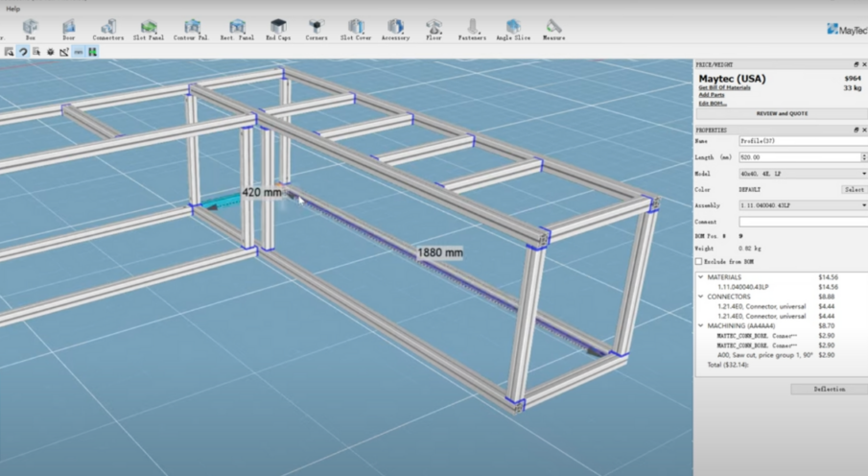This screenshot has height=476, width=868.
Task: Select the Slot Panel tool
Action: (x=149, y=30)
